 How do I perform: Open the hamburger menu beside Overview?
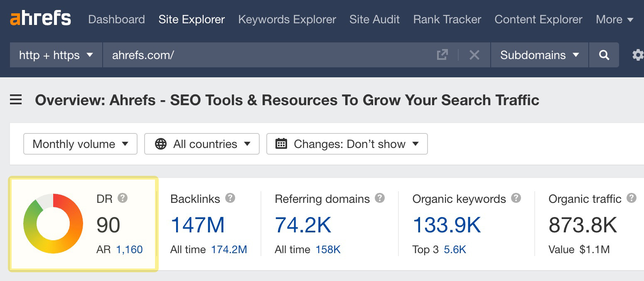click(x=15, y=100)
